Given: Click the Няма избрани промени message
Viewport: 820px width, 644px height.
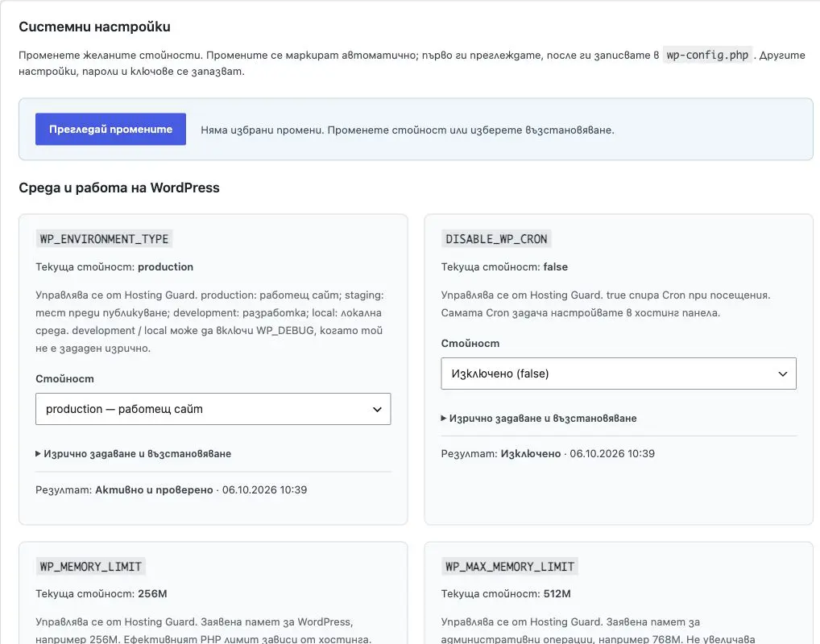Looking at the screenshot, I should click(408, 130).
